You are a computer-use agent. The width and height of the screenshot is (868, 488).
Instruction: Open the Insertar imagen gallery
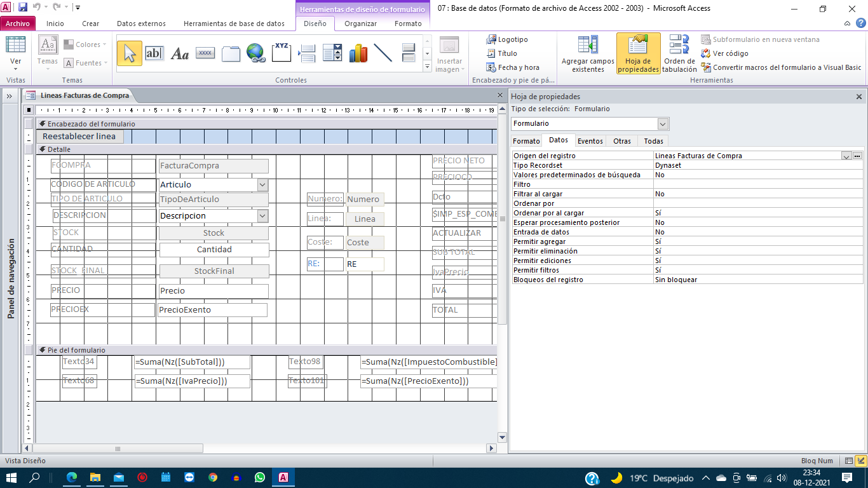449,55
